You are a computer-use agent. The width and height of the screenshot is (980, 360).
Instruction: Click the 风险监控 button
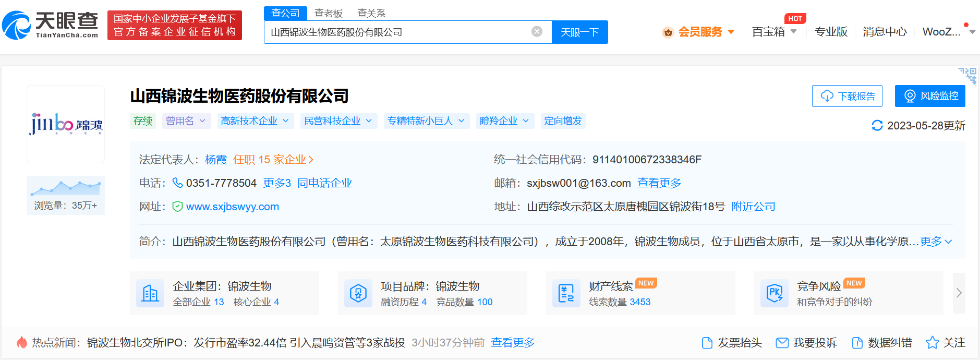point(930,96)
